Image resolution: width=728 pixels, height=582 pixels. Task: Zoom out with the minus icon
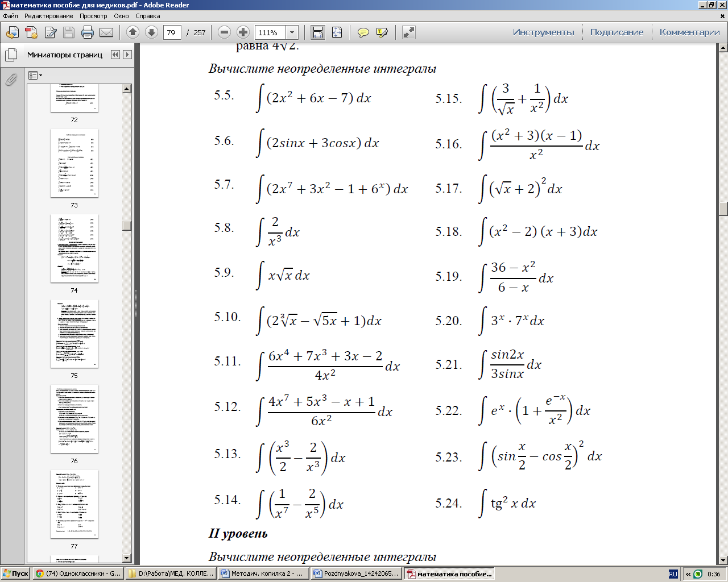pos(224,32)
